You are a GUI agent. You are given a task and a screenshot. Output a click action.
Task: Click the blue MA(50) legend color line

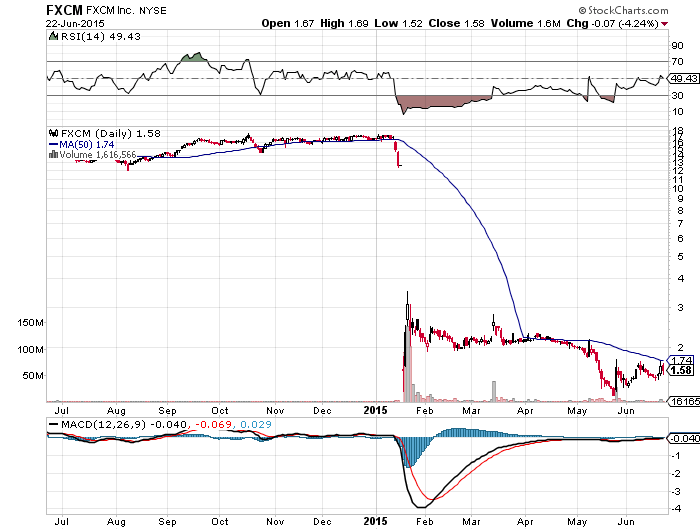(x=54, y=144)
